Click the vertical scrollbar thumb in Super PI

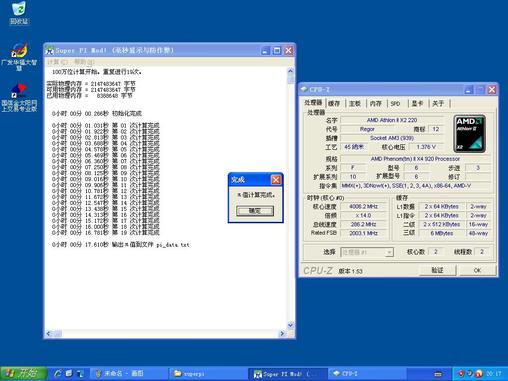pos(290,79)
